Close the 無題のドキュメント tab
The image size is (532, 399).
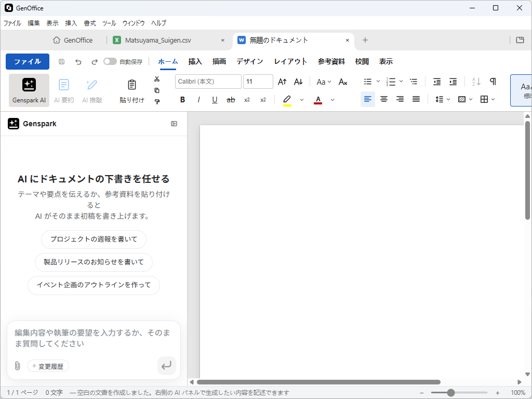pos(348,41)
